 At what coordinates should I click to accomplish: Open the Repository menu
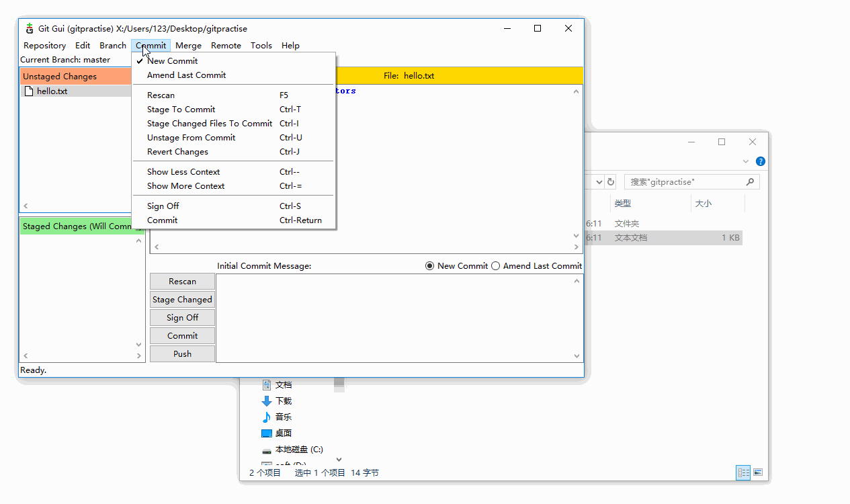tap(44, 46)
